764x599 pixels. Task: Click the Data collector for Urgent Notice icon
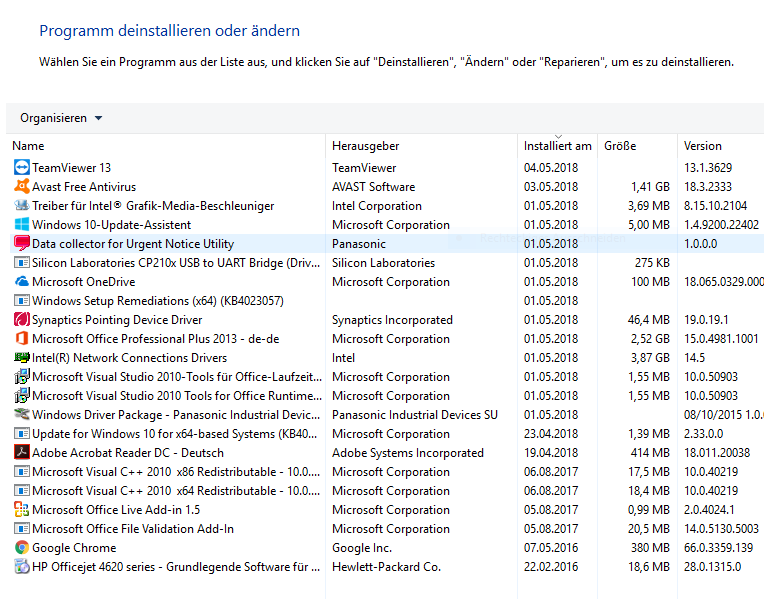[x=21, y=244]
